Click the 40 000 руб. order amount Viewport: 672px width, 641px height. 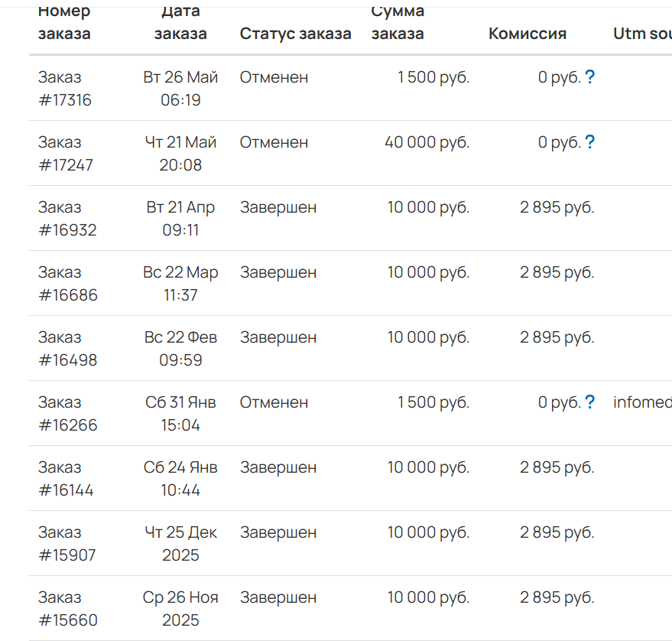click(x=427, y=142)
